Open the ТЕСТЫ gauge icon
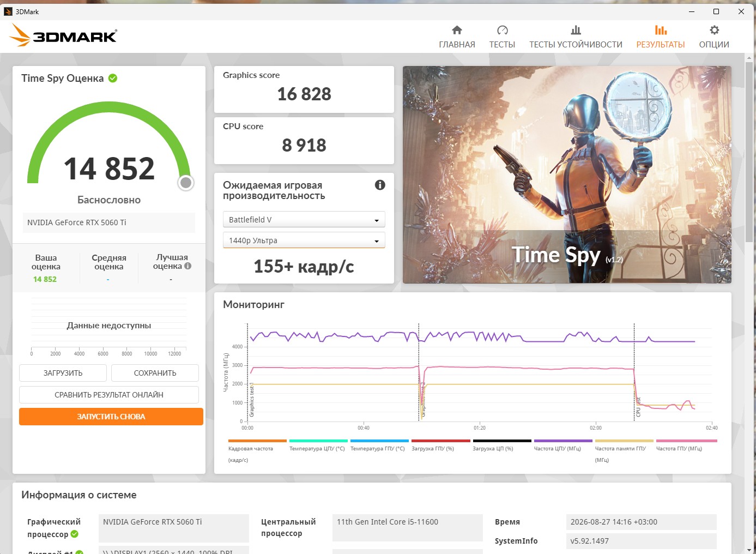 pos(502,30)
